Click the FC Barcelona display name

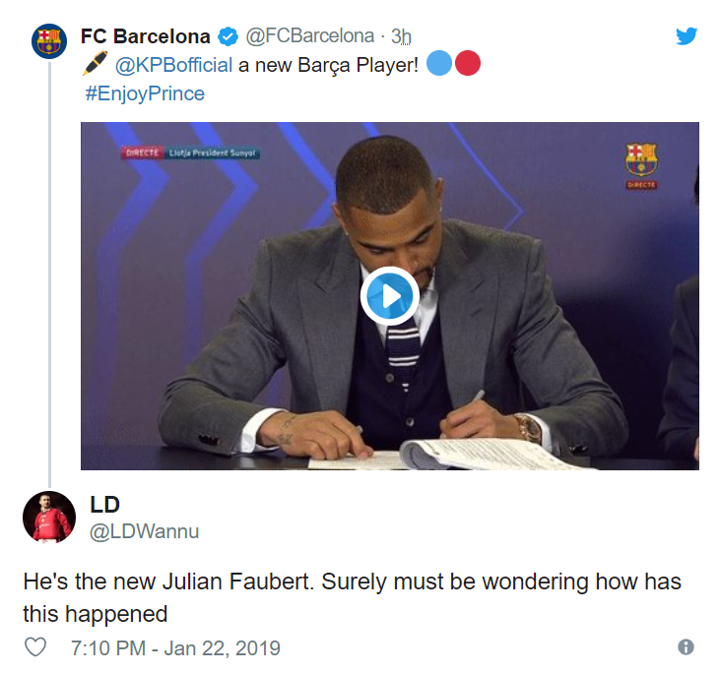pyautogui.click(x=146, y=37)
